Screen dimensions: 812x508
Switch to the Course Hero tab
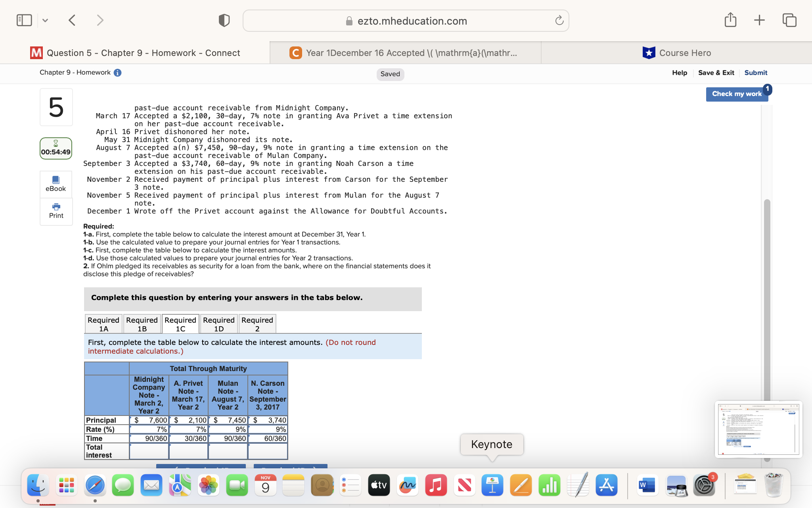coord(676,53)
